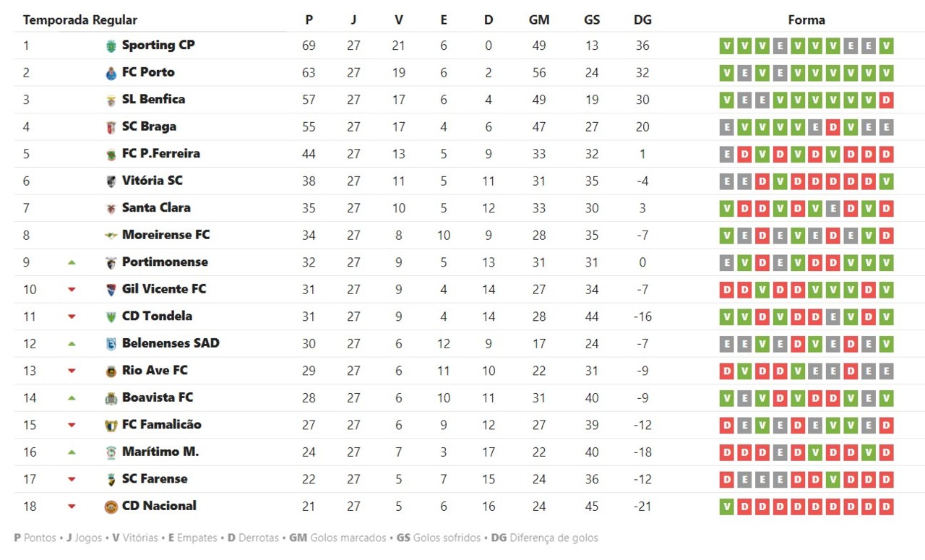Click the red down arrow beside CD Tondela

[x=72, y=316]
